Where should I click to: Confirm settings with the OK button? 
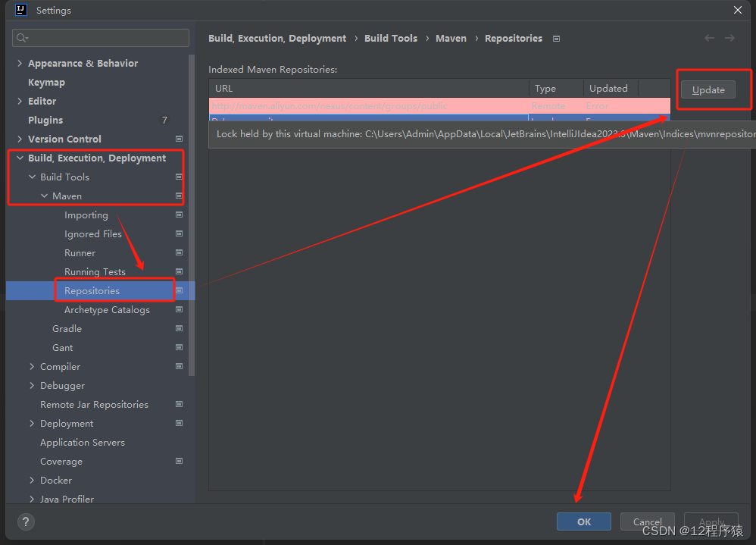click(583, 522)
